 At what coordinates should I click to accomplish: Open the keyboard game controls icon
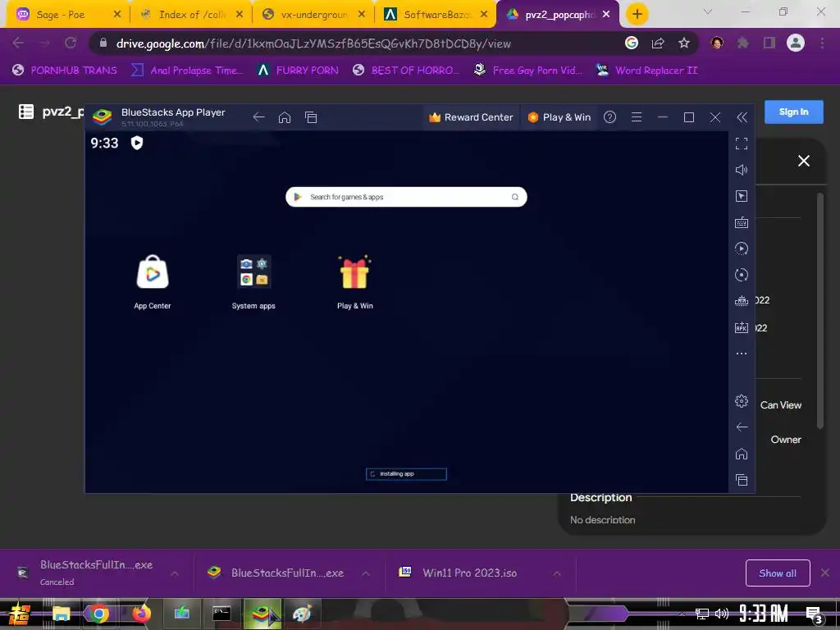click(742, 222)
